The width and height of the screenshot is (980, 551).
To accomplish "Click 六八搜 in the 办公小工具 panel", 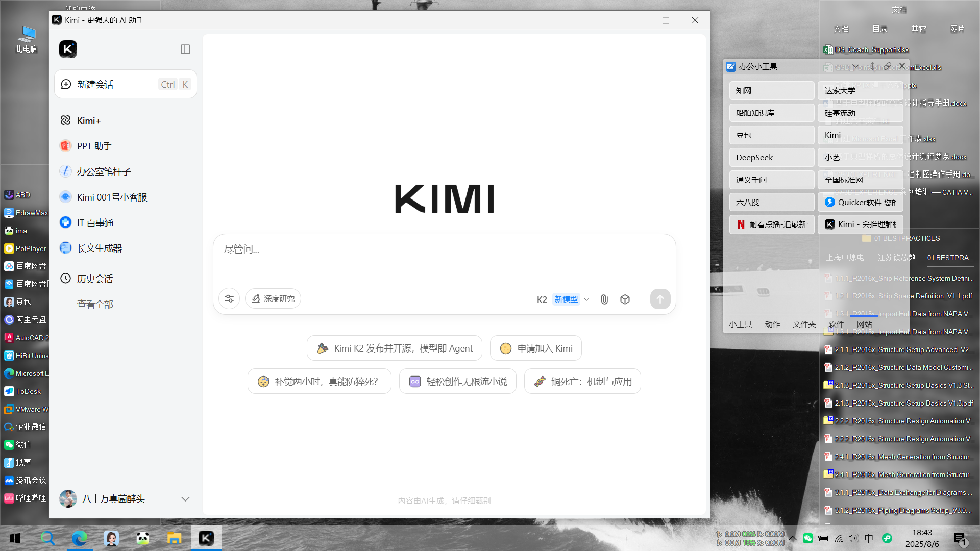I will 772,202.
